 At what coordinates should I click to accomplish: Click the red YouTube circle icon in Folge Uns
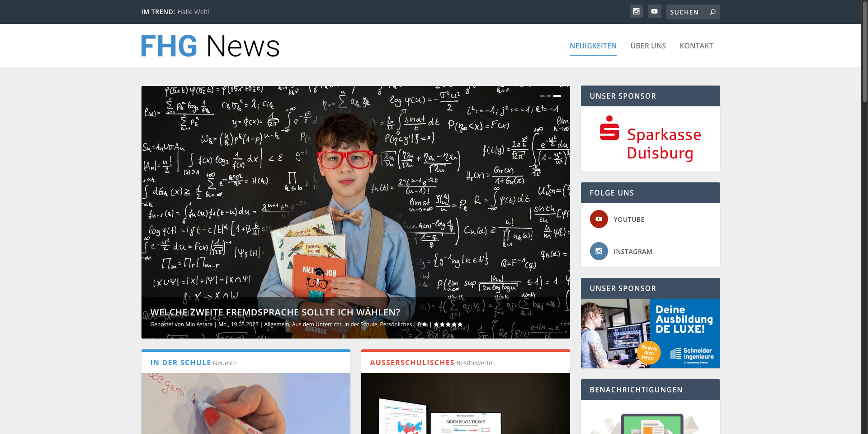coord(599,219)
